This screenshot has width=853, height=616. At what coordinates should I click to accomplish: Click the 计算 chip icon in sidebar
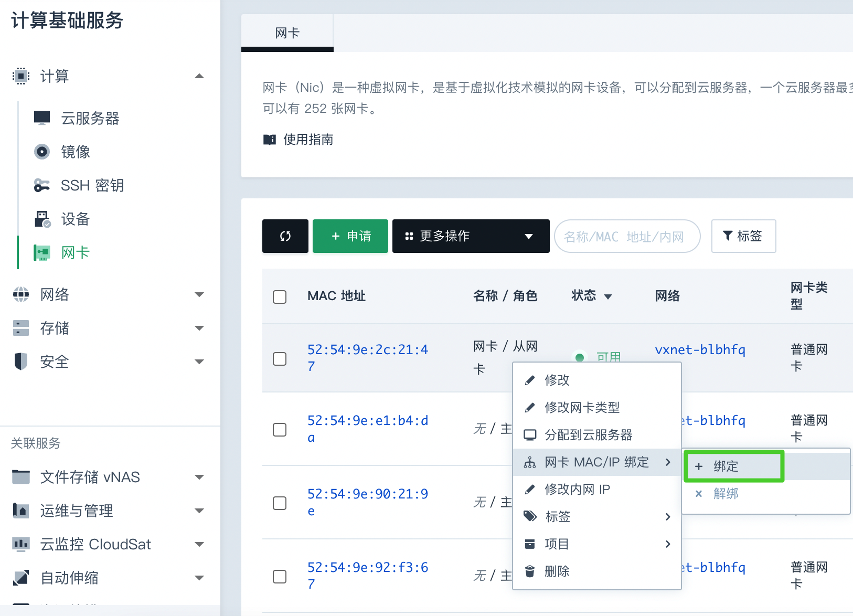coord(20,76)
